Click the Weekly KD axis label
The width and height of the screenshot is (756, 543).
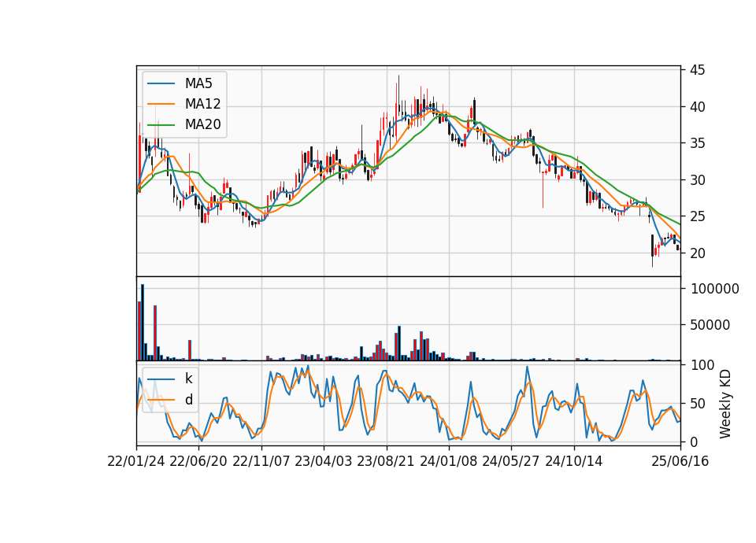click(724, 404)
